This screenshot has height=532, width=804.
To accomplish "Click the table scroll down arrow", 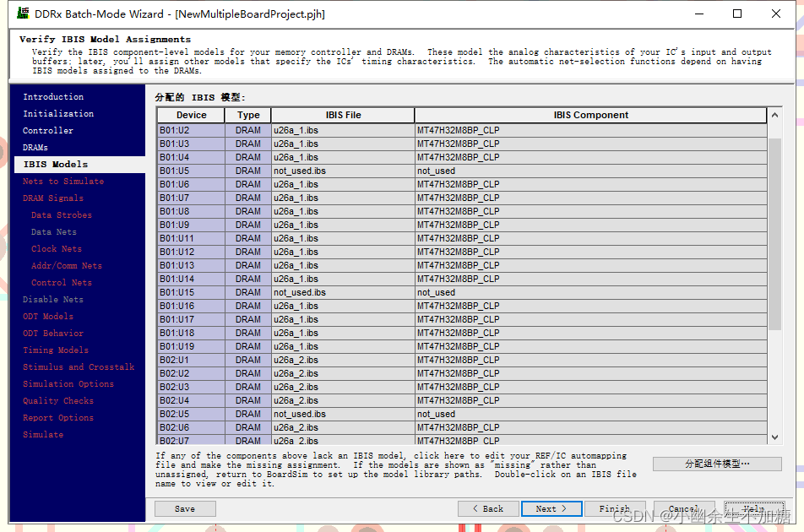I will coord(774,437).
